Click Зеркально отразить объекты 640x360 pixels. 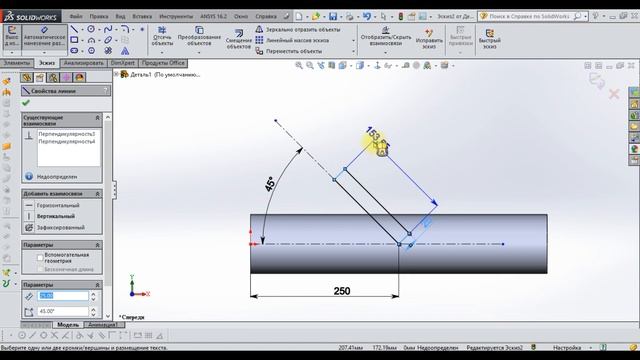tap(298, 29)
